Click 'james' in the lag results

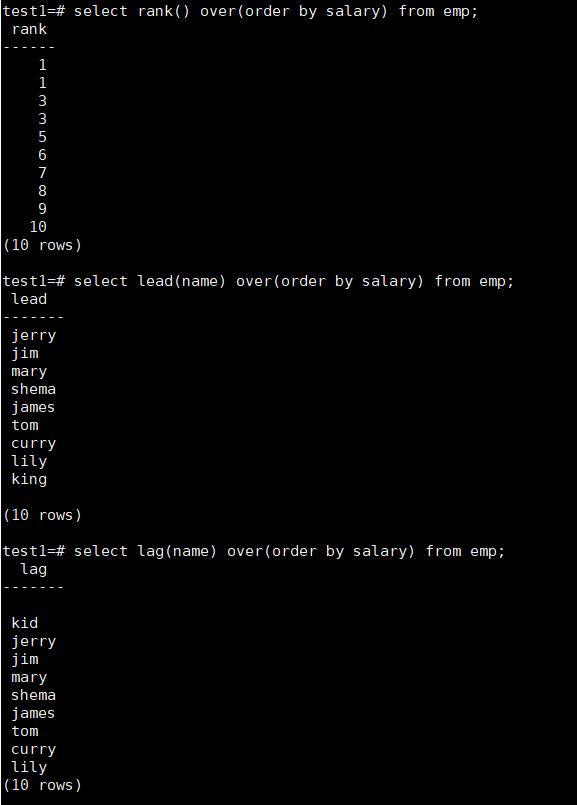[33, 713]
